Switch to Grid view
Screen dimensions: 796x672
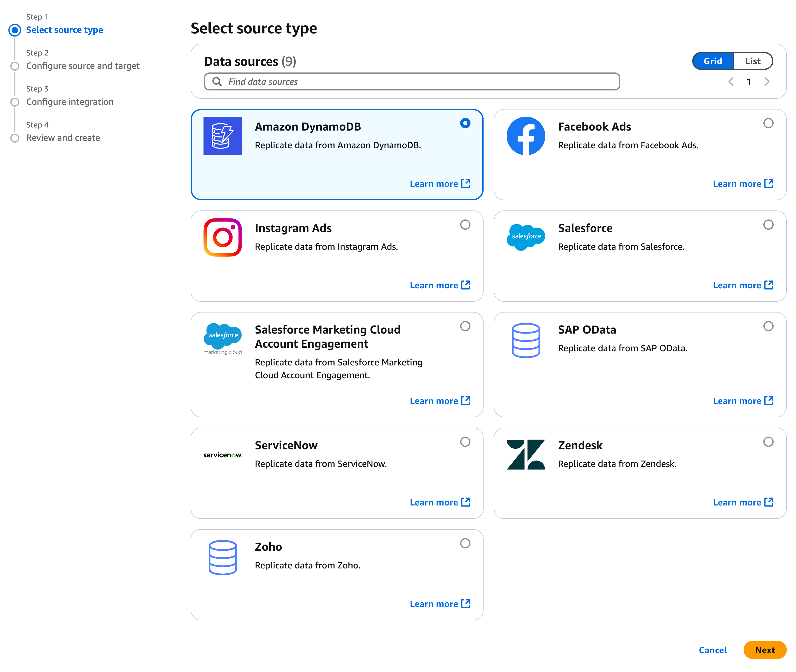click(712, 61)
